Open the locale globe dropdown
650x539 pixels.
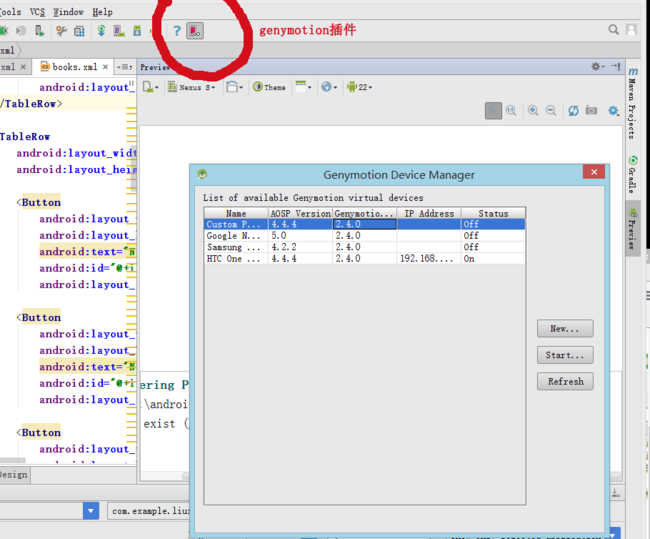pos(329,87)
